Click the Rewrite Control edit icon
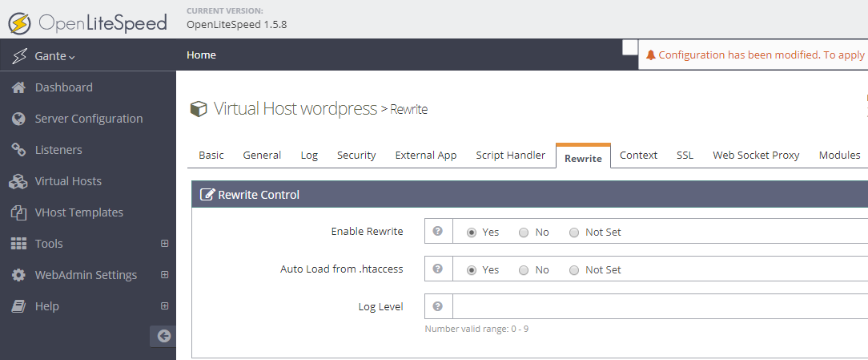868x360 pixels. coord(207,194)
